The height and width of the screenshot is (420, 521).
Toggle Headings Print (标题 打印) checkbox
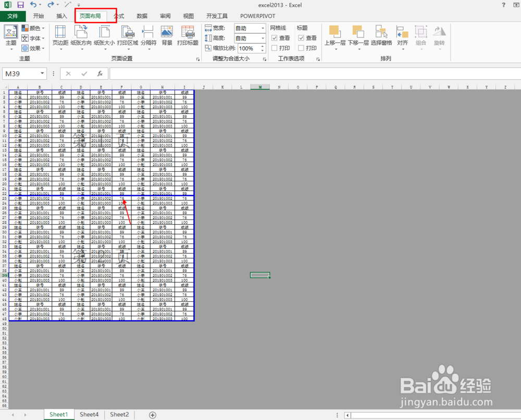301,48
